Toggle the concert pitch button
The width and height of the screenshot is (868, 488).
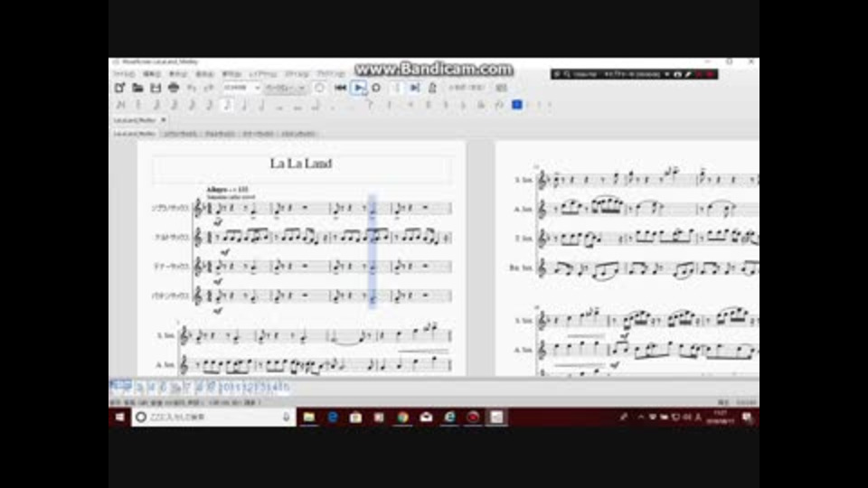467,88
